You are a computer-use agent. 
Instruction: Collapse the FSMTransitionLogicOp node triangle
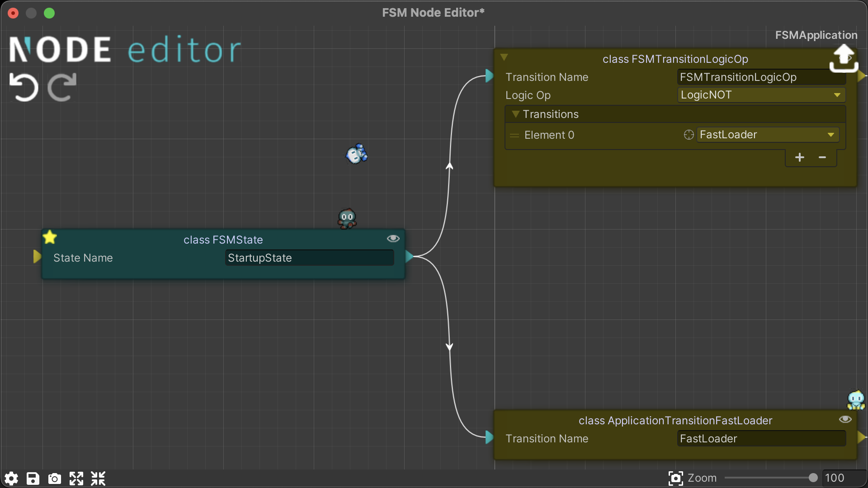pyautogui.click(x=504, y=57)
